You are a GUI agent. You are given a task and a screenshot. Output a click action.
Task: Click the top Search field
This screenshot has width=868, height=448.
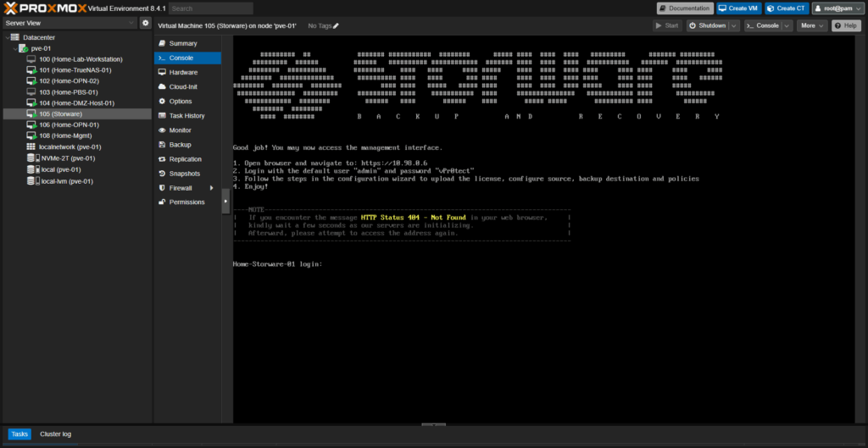click(x=210, y=8)
